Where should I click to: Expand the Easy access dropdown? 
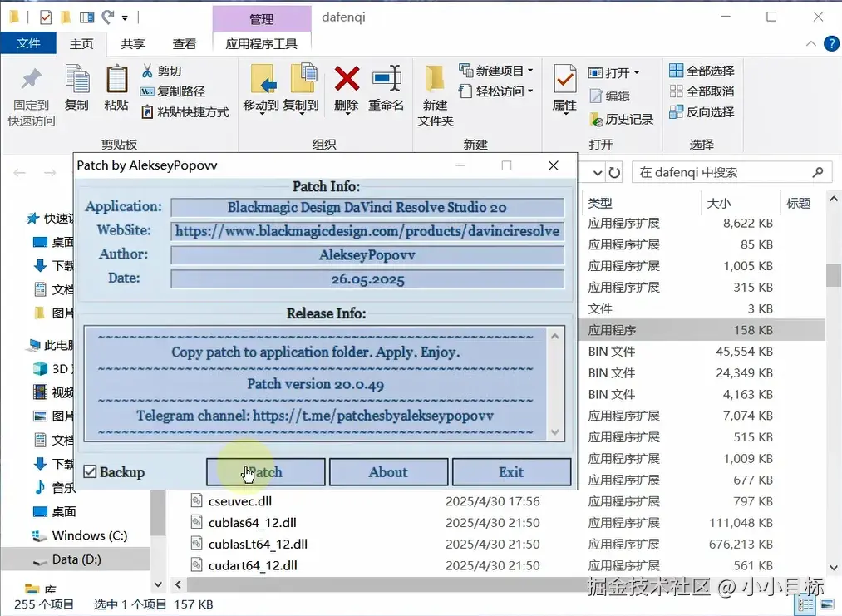click(x=530, y=91)
